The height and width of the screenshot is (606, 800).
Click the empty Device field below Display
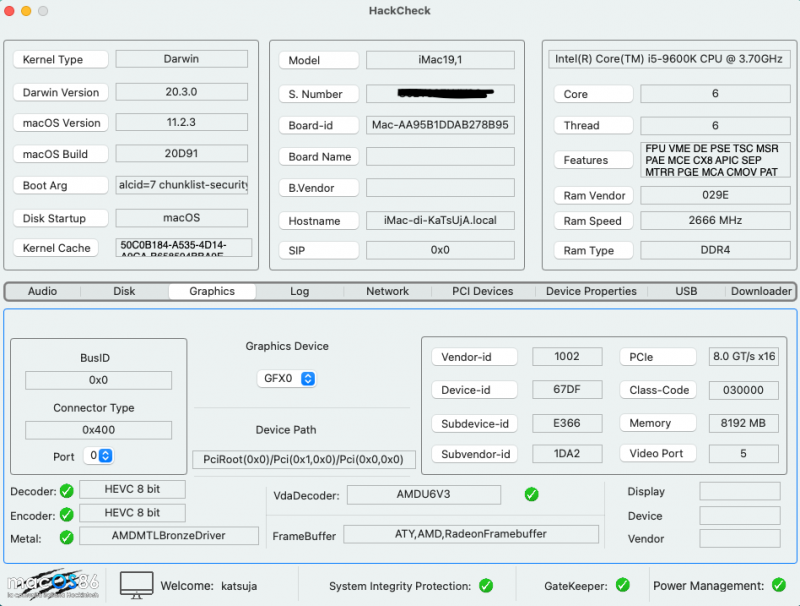pyautogui.click(x=740, y=516)
